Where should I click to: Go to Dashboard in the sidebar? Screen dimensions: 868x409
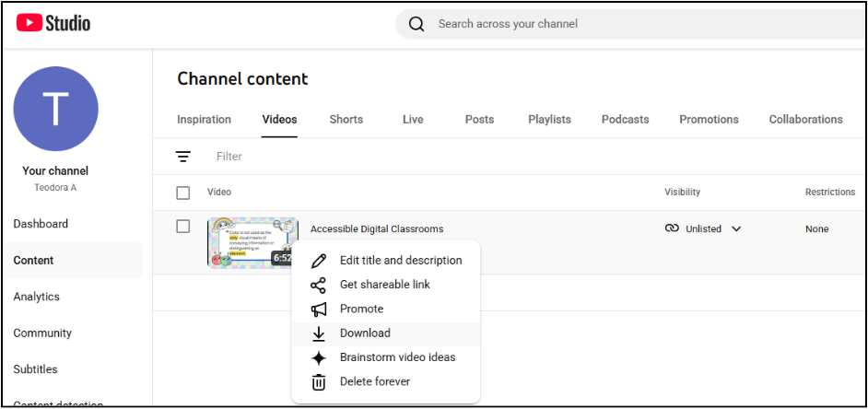tap(41, 224)
